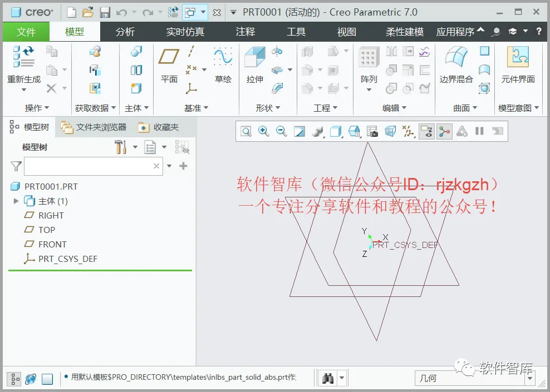Collapse the ribbon with the caret

(x=481, y=30)
